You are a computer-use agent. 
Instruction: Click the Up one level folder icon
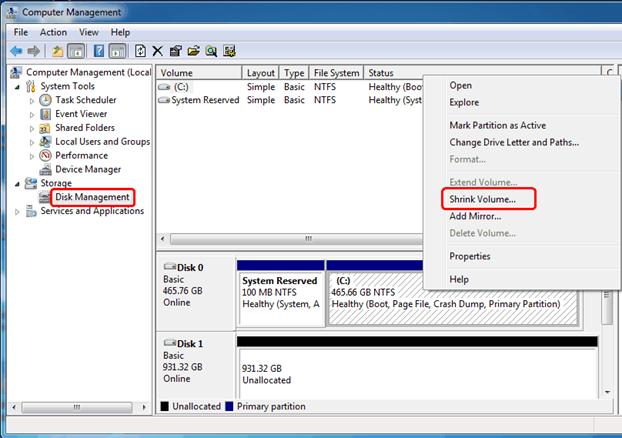pyautogui.click(x=58, y=51)
